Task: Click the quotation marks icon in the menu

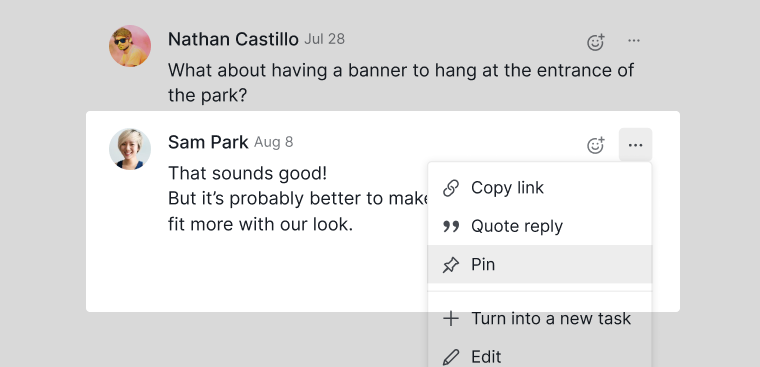Action: (x=451, y=226)
